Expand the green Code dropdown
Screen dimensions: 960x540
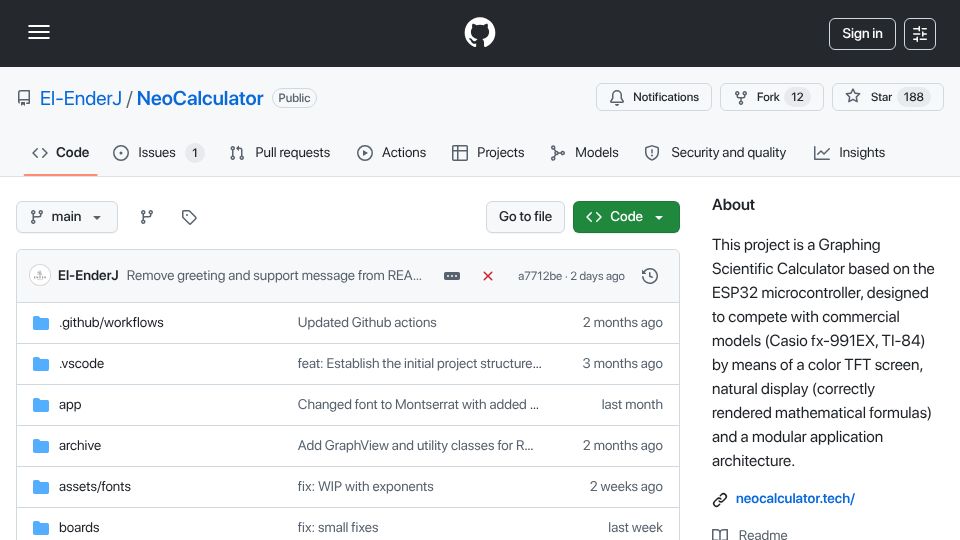[626, 217]
